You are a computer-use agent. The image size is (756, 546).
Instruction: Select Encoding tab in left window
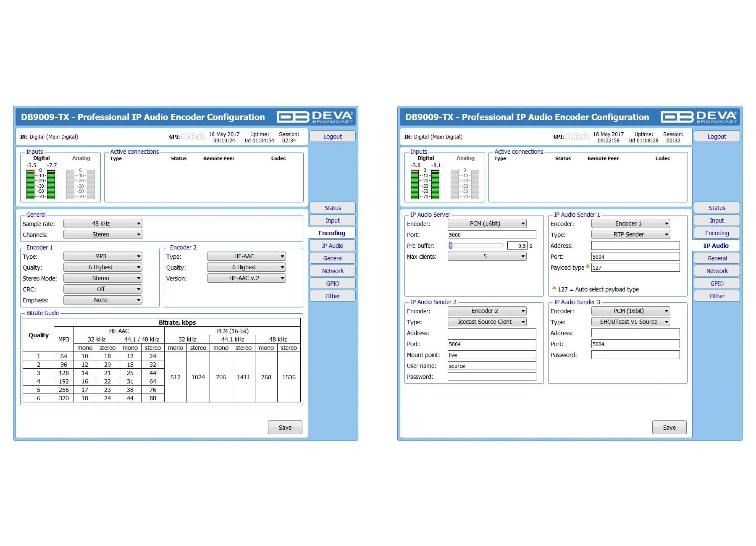[x=332, y=233]
